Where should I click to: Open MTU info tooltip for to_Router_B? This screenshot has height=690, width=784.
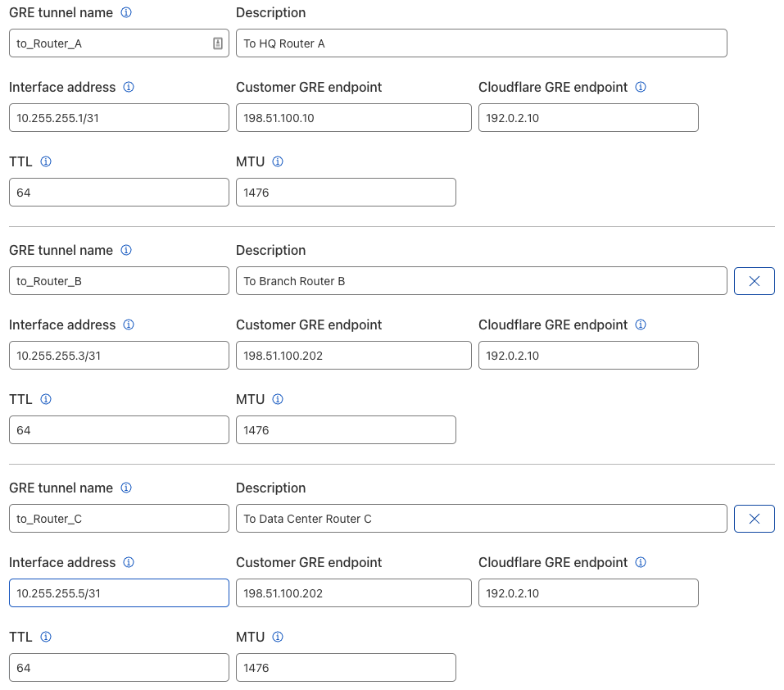(x=278, y=399)
